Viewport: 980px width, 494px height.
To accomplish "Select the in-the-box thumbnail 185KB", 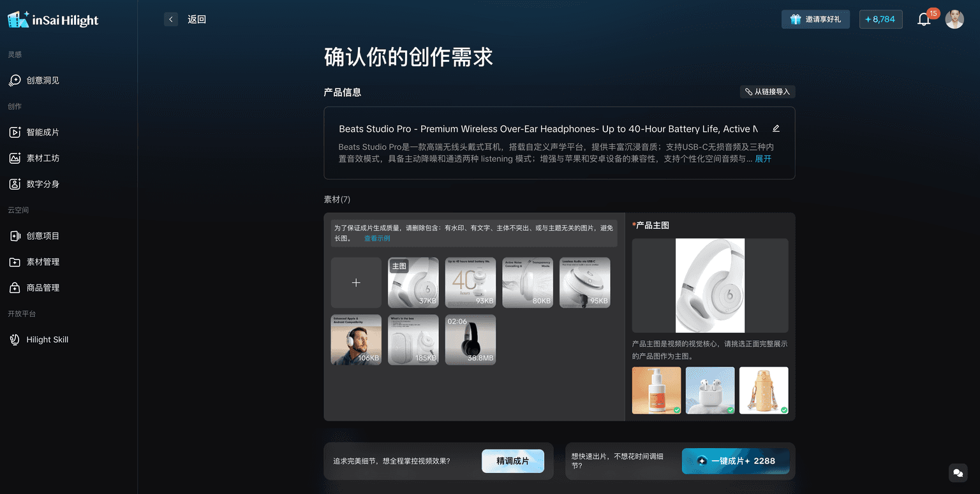I will pyautogui.click(x=413, y=340).
